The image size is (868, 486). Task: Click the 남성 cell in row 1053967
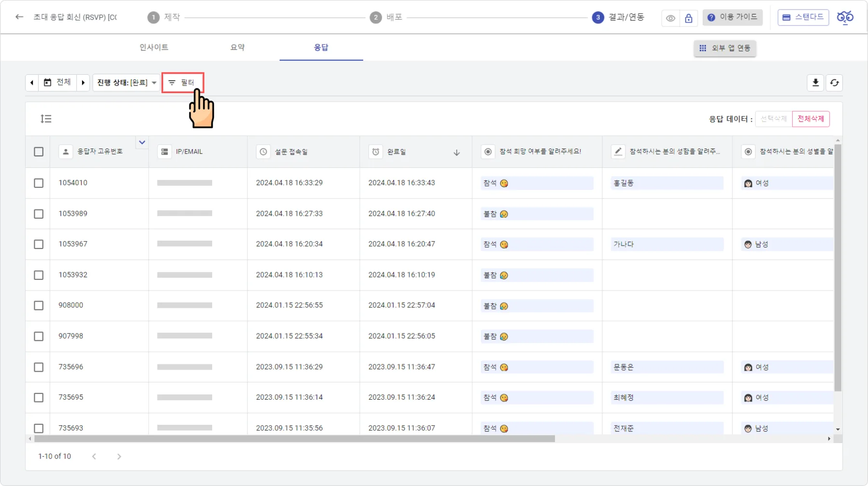coord(787,244)
